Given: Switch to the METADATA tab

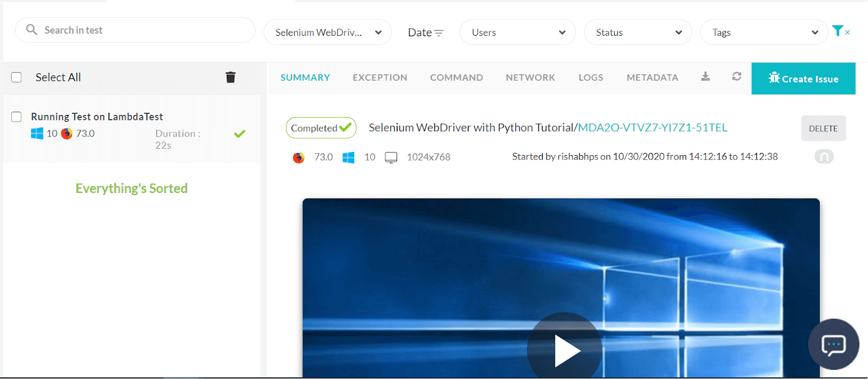Looking at the screenshot, I should (x=653, y=78).
